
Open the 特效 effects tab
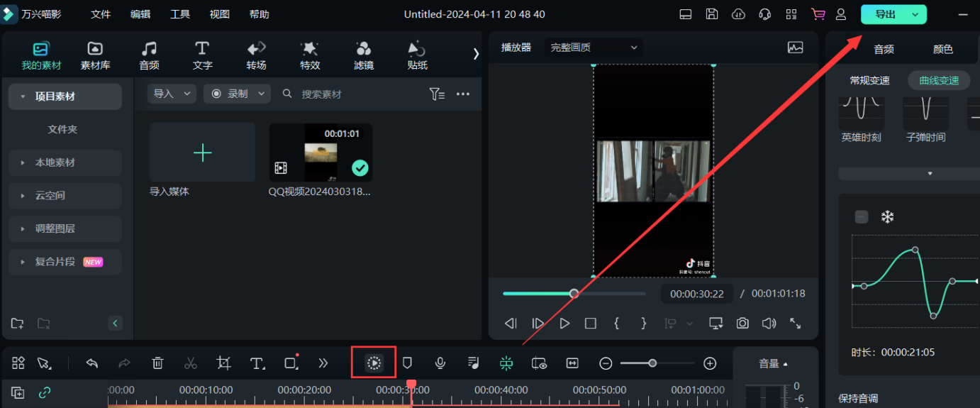coord(310,55)
